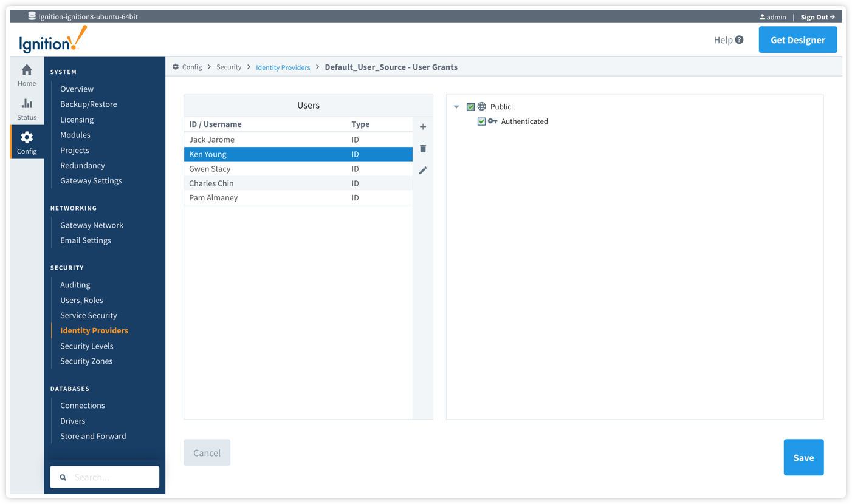This screenshot has height=504, width=852.
Task: Click the Help question mark icon
Action: [739, 40]
